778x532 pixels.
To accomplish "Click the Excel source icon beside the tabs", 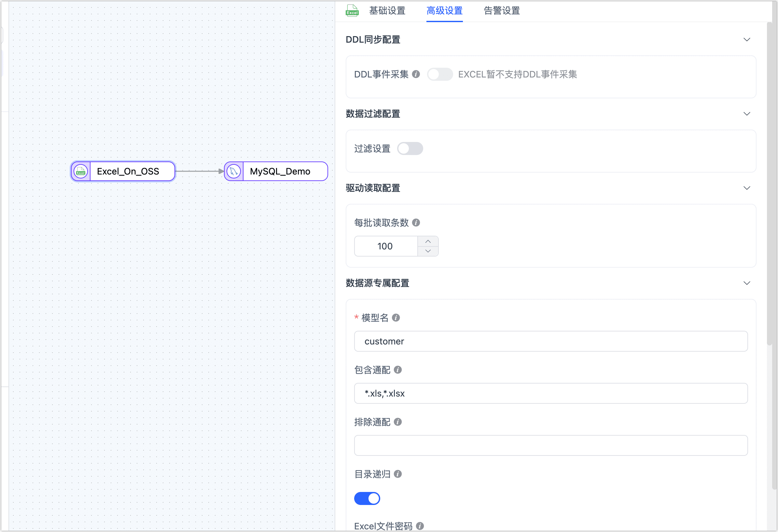I will pyautogui.click(x=352, y=10).
